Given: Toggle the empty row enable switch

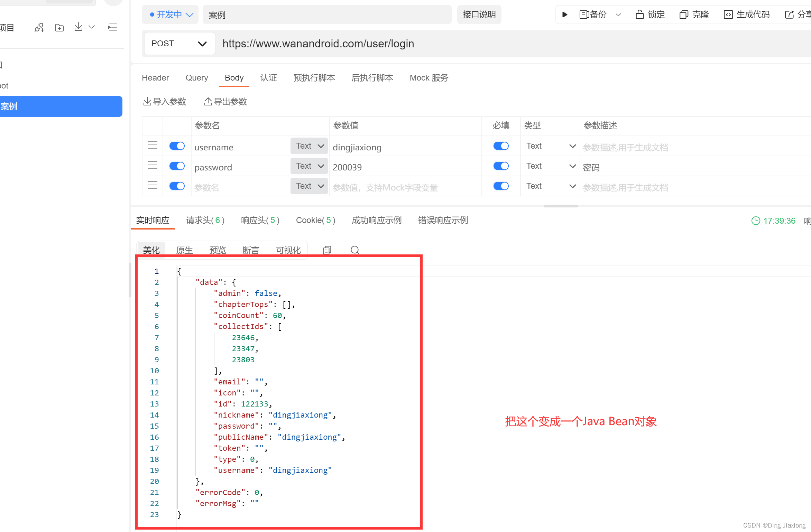Looking at the screenshot, I should click(x=177, y=186).
